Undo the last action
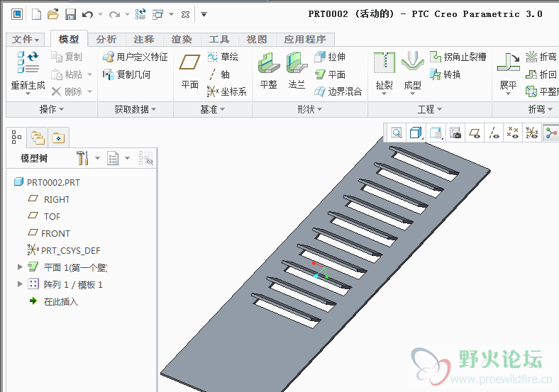Image resolution: width=559 pixels, height=392 pixels. tap(88, 15)
